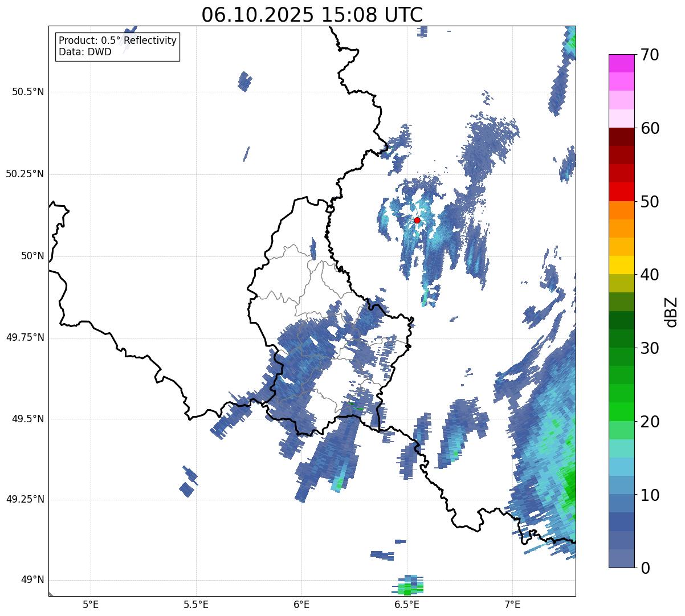Click the plot title "06.10.2025 15:08 UTC"
The image size is (685, 616).
tap(312, 14)
